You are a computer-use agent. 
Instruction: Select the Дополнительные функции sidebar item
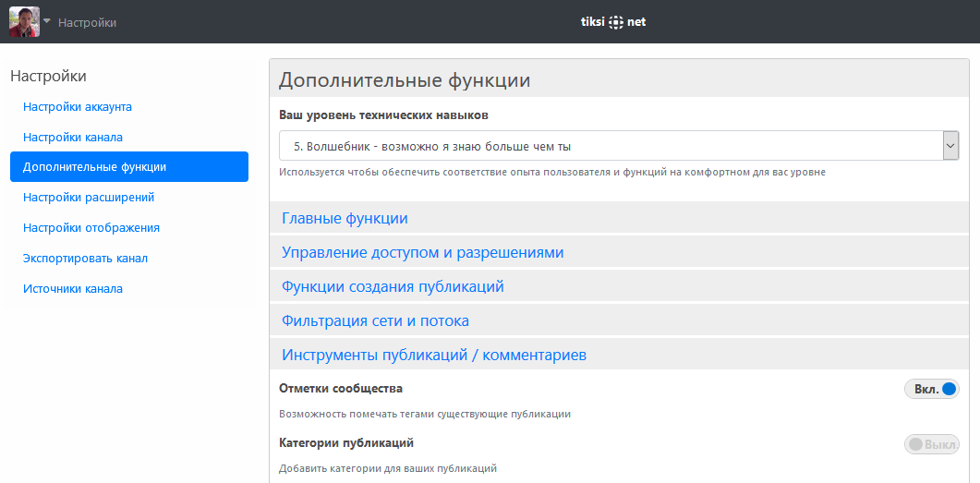(x=94, y=167)
